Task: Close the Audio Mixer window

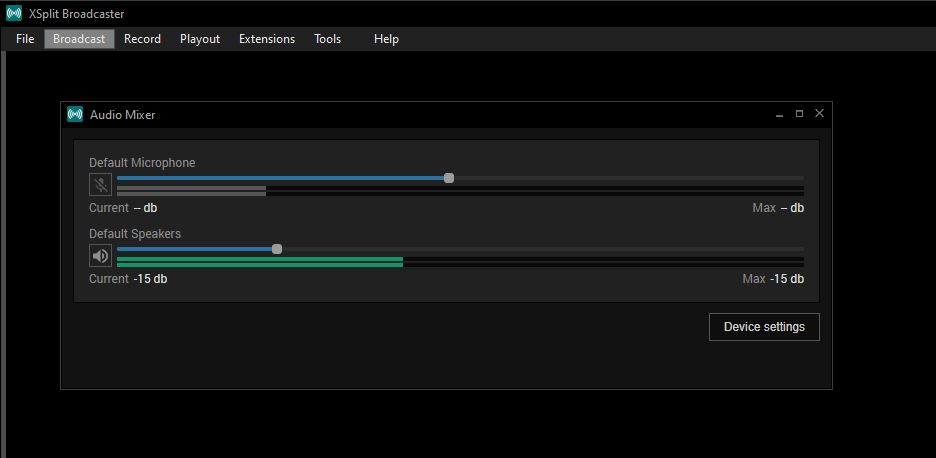Action: coord(819,114)
